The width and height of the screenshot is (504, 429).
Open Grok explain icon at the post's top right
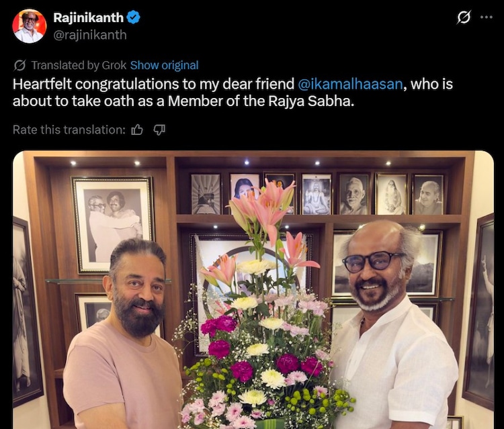(464, 17)
